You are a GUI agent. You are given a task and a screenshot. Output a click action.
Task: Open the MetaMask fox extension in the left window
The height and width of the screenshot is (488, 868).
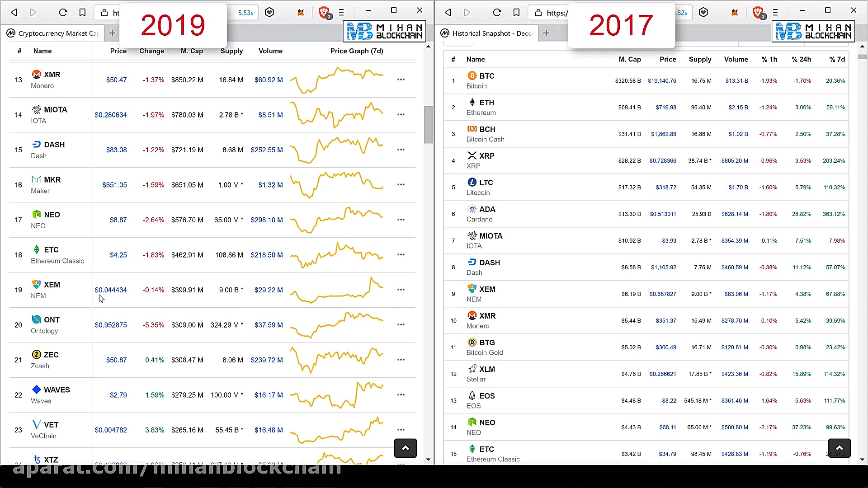pos(301,13)
